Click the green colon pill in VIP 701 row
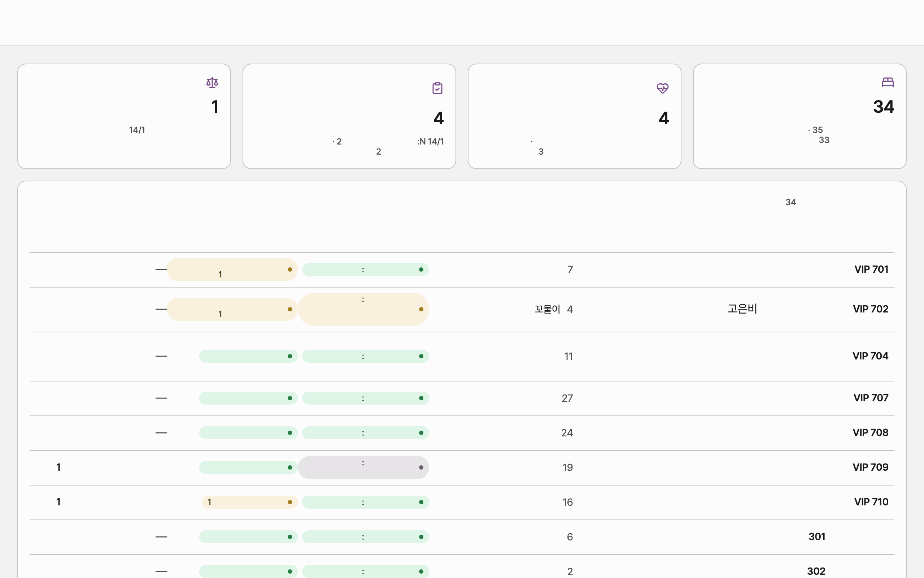The width and height of the screenshot is (924, 578). [x=365, y=269]
